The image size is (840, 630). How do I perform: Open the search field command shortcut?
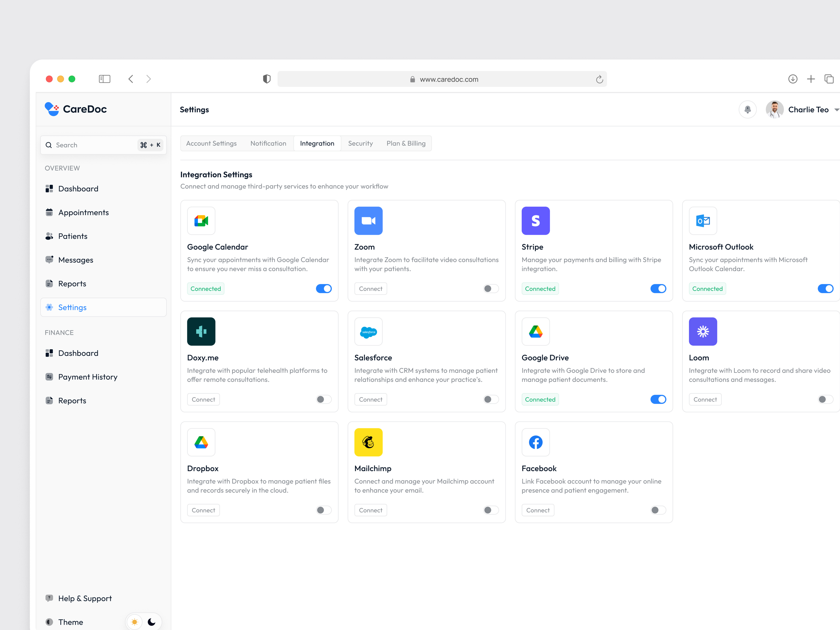pos(150,145)
